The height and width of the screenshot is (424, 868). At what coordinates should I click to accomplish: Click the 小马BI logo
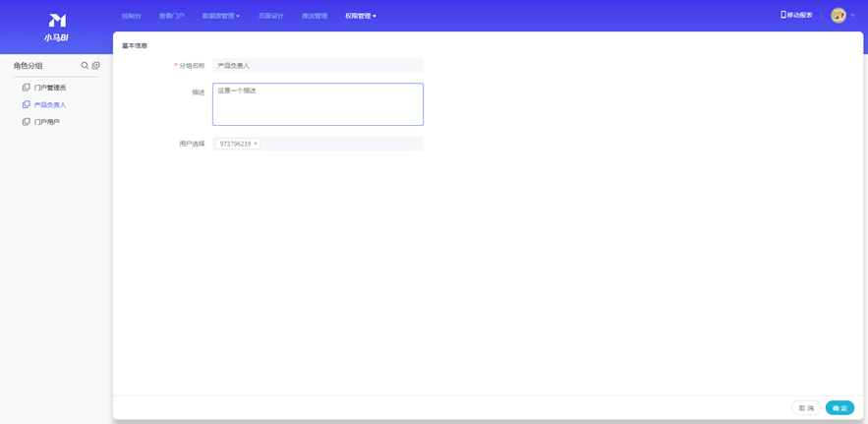pos(56,27)
